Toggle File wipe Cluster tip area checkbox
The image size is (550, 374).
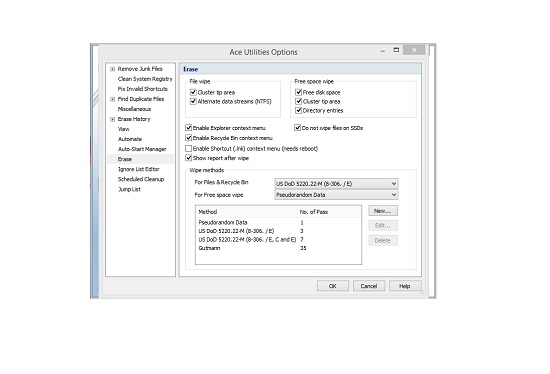pos(193,92)
